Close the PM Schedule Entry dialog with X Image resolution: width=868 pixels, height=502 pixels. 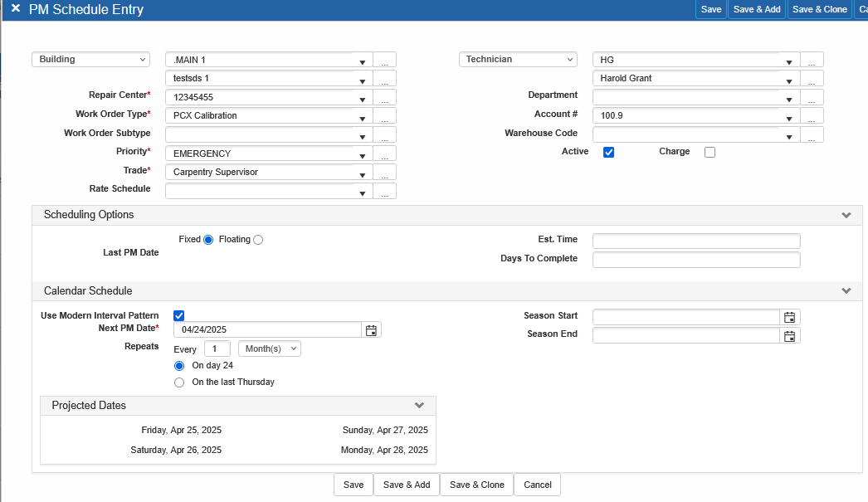click(x=15, y=9)
